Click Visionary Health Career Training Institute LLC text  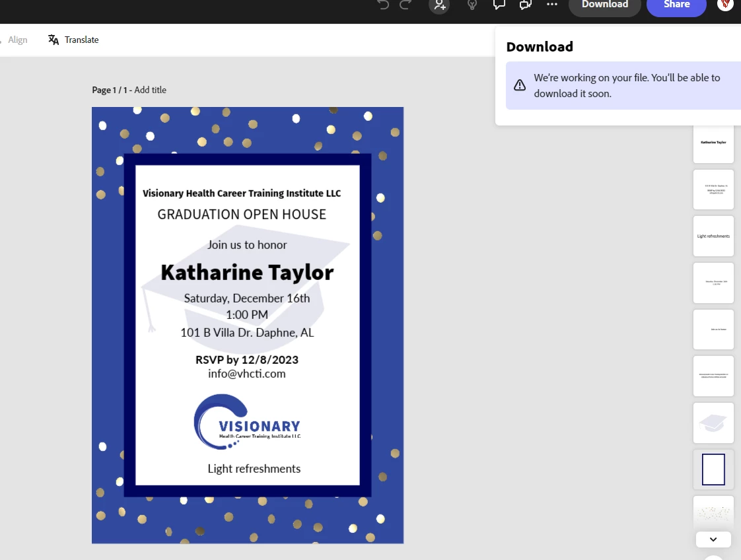[x=242, y=193]
